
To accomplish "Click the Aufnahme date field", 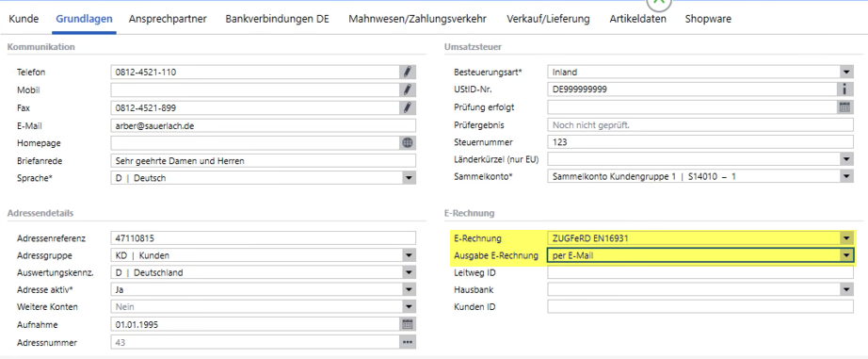I will [x=255, y=325].
